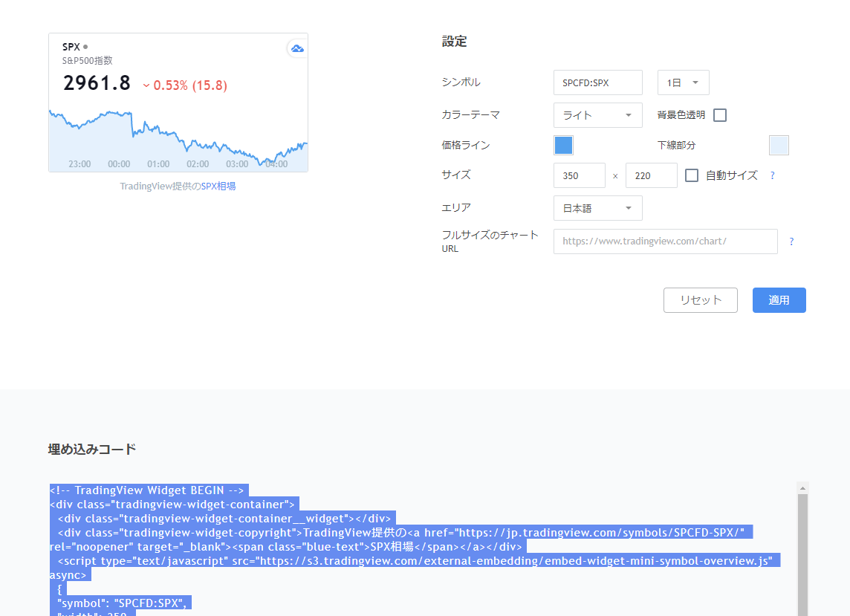Open the 下線部分 light color swatch

pos(779,146)
